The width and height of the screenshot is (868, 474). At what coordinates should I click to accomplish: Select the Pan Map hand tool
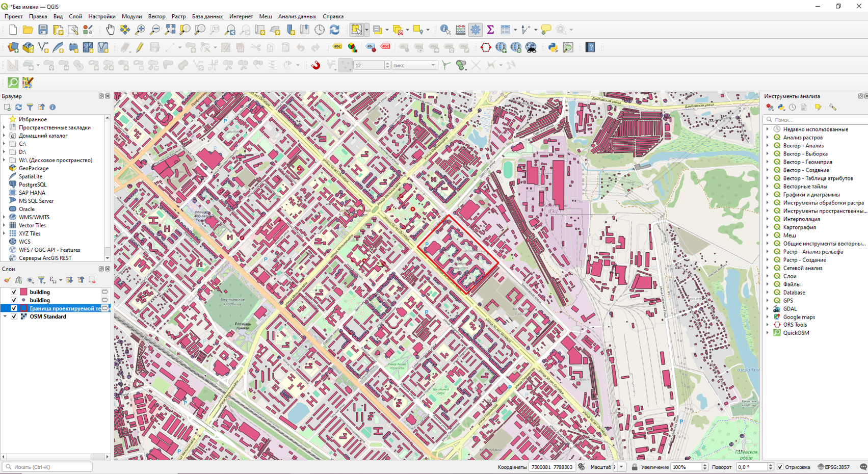(110, 30)
